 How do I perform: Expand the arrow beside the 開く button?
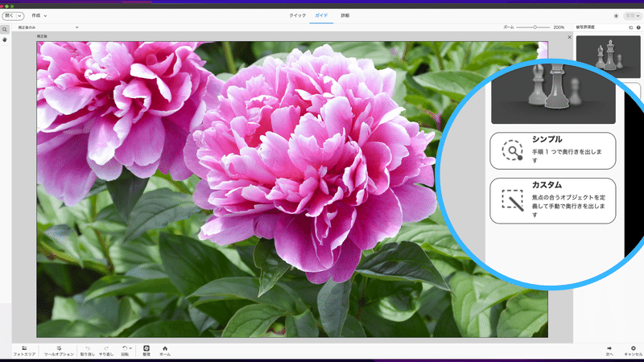pos(19,16)
